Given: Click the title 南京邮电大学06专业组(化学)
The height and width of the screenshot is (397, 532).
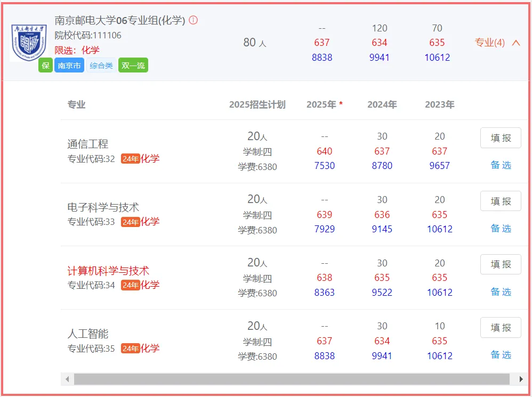Looking at the screenshot, I should tap(120, 20).
